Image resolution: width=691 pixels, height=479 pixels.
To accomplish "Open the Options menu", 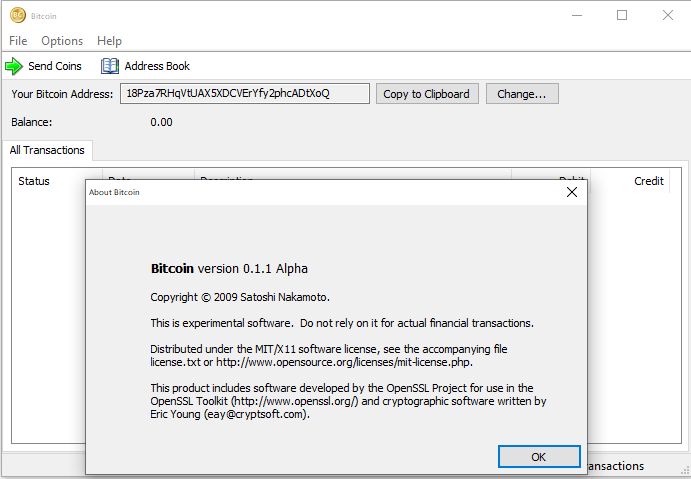I will (62, 41).
